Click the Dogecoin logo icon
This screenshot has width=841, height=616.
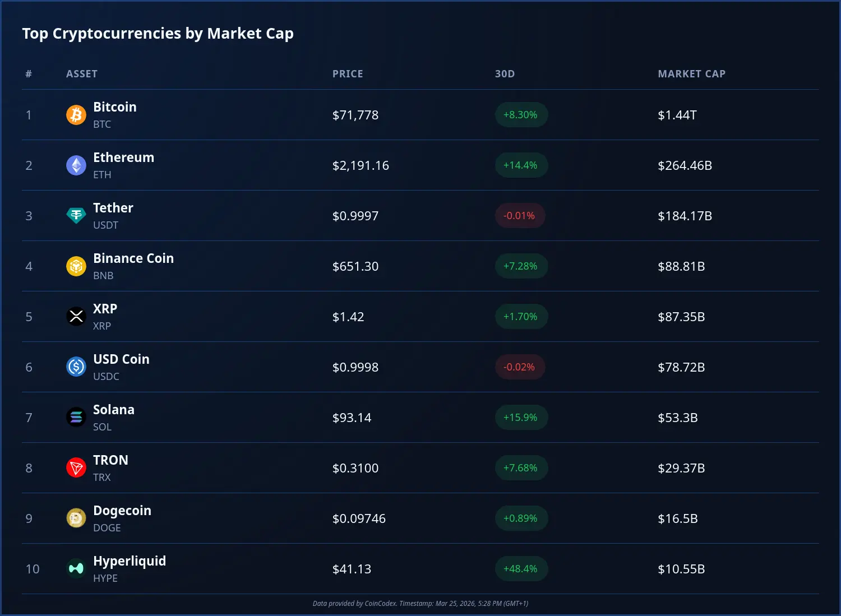pyautogui.click(x=76, y=518)
